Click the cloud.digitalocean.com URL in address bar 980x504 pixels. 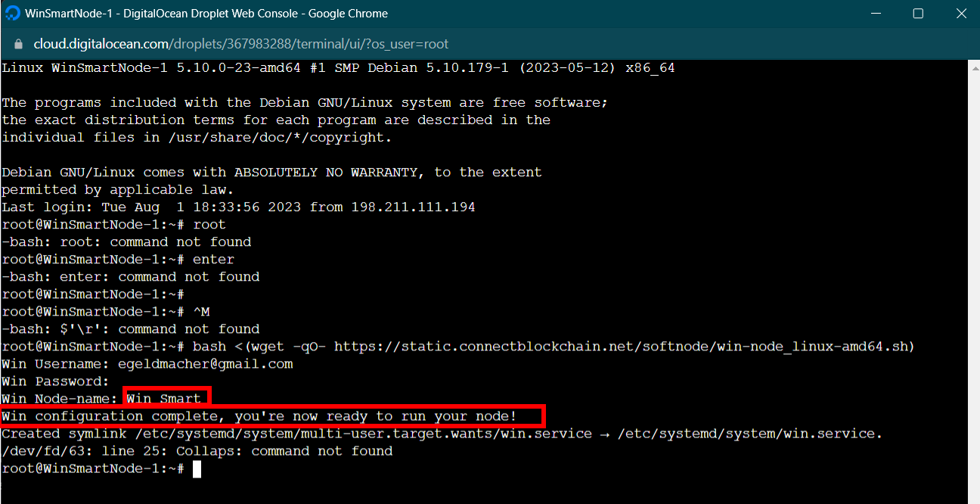point(240,44)
